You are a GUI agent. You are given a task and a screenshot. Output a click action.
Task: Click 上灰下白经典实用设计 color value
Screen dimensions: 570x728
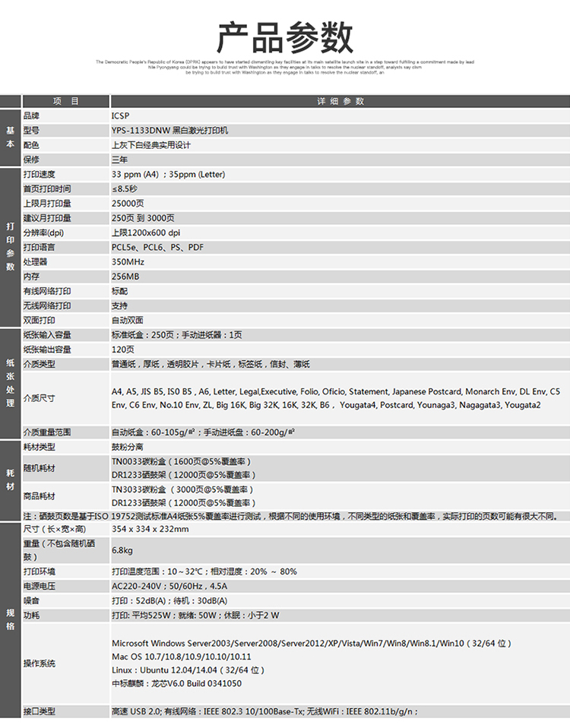[150, 145]
